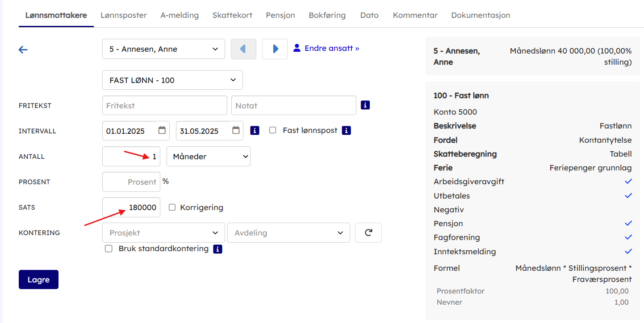Click the info icon beside Notat field
644x323 pixels.
click(x=365, y=105)
